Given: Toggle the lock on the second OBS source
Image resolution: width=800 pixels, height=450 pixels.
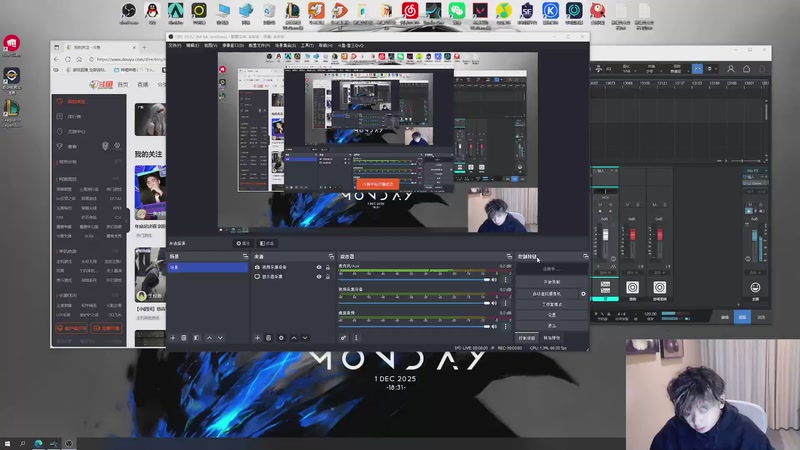Looking at the screenshot, I should coord(328,277).
